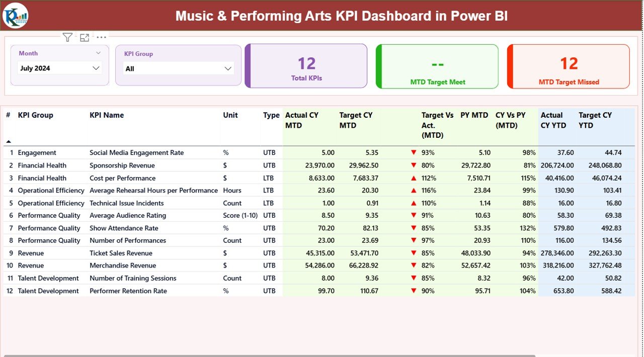Open the more options ellipsis menu
This screenshot has height=357, width=644.
click(101, 37)
